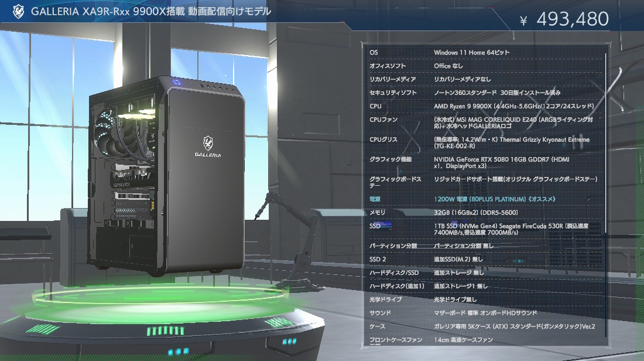
Task: Click the リジッドカードサポート搭載 value
Action: coord(515,179)
